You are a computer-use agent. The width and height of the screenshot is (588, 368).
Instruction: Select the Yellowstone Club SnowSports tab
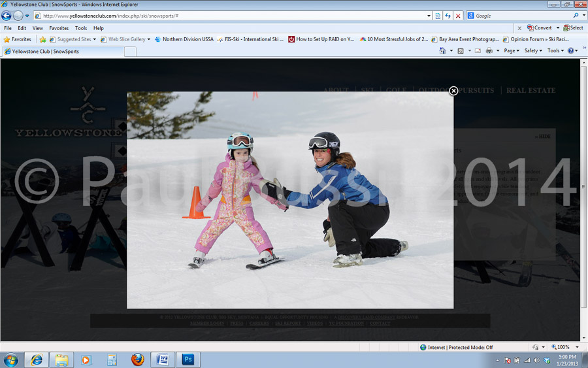(x=63, y=52)
